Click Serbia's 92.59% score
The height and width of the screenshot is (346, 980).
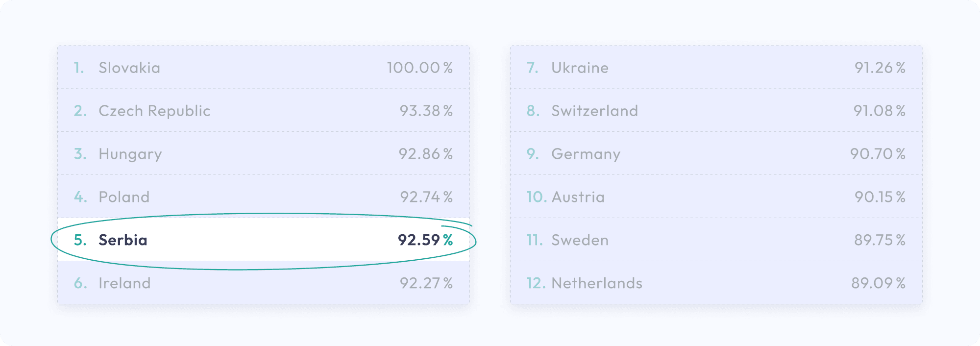pos(425,240)
